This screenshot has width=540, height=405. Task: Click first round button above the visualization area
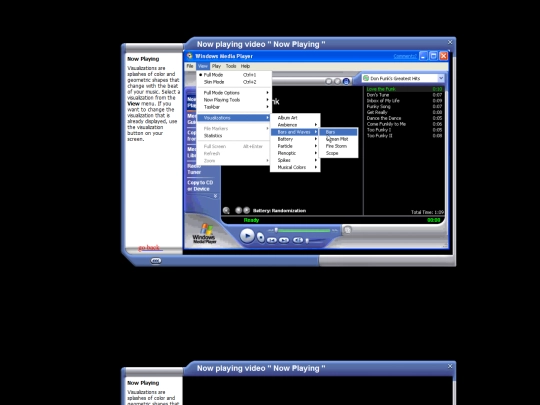(329, 81)
